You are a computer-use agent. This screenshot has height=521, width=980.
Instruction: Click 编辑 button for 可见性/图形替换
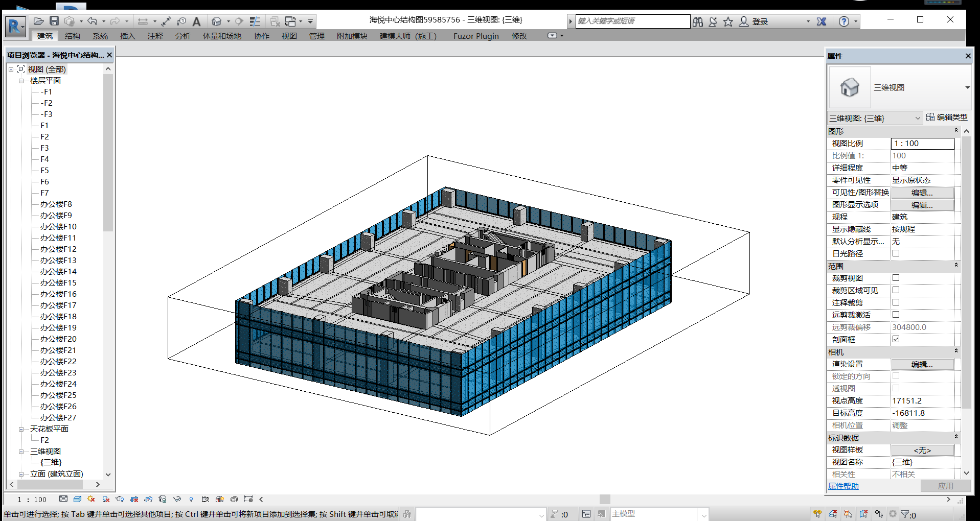922,193
